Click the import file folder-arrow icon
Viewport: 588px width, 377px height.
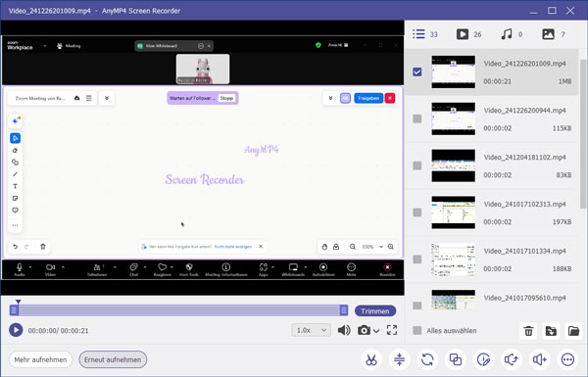[551, 331]
